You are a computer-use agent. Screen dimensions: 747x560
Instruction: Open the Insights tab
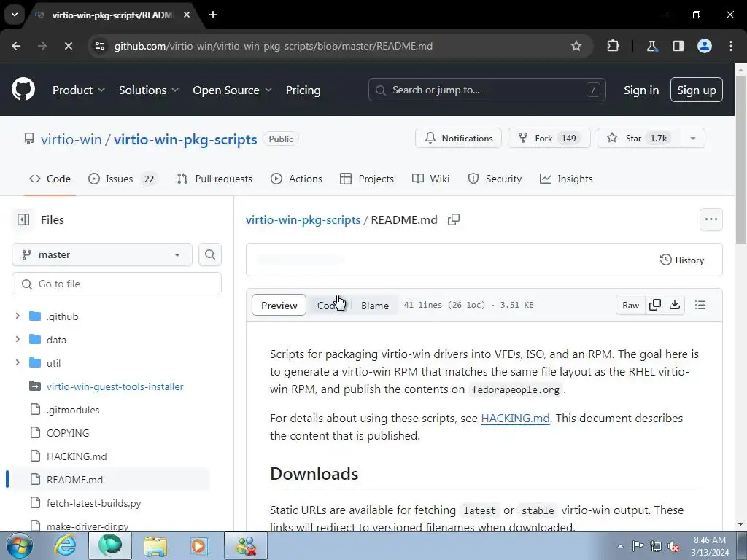[566, 179]
